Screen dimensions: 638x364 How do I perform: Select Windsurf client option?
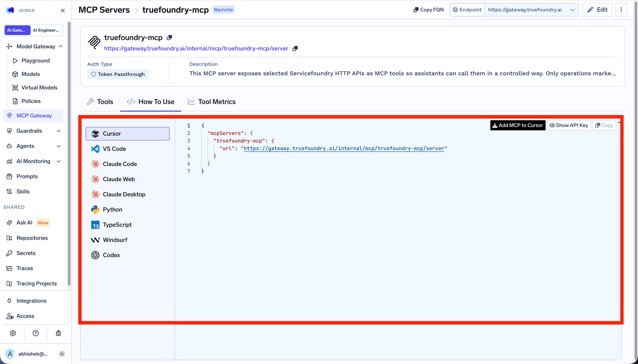(x=128, y=240)
